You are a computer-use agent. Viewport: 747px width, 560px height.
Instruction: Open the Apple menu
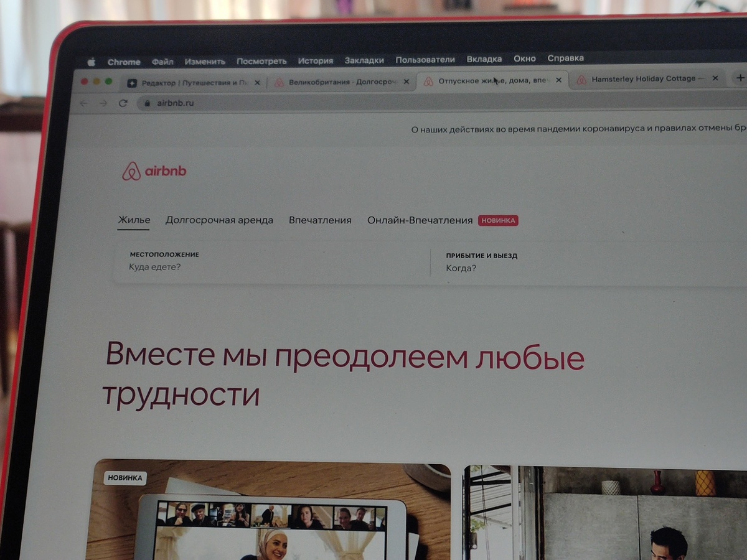(91, 62)
